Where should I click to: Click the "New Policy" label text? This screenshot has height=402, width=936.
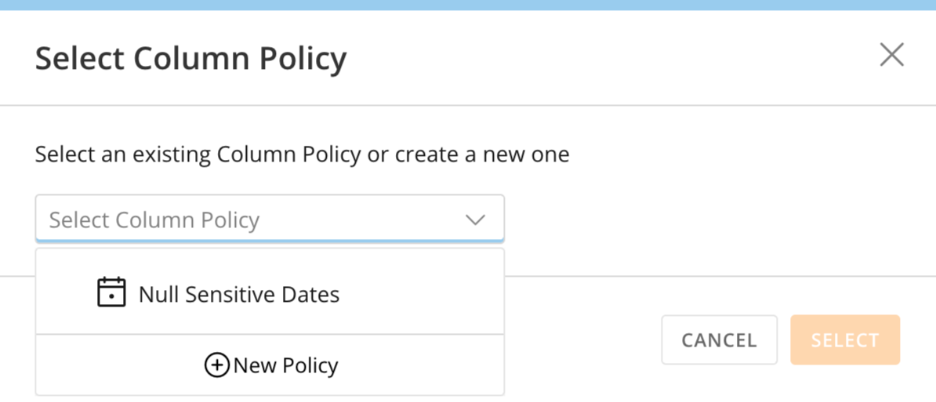(285, 366)
